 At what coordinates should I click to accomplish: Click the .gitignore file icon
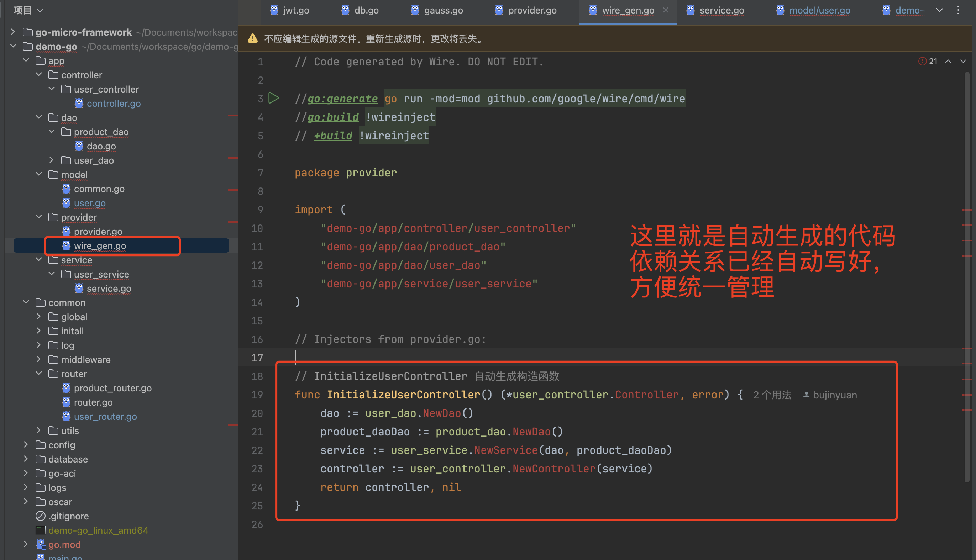40,516
